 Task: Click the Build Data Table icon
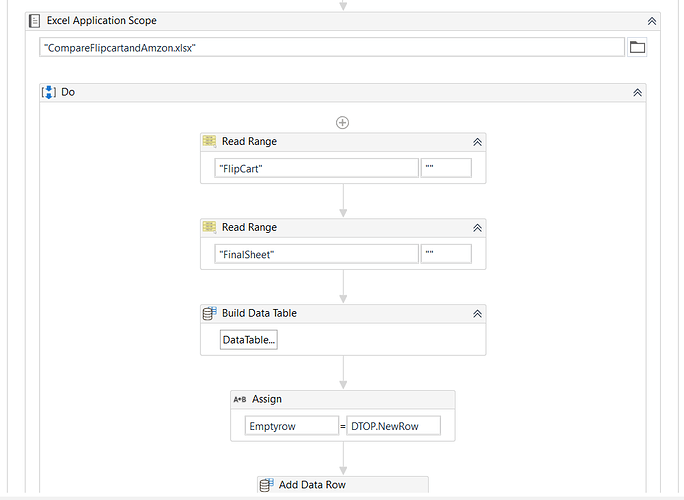click(x=209, y=313)
